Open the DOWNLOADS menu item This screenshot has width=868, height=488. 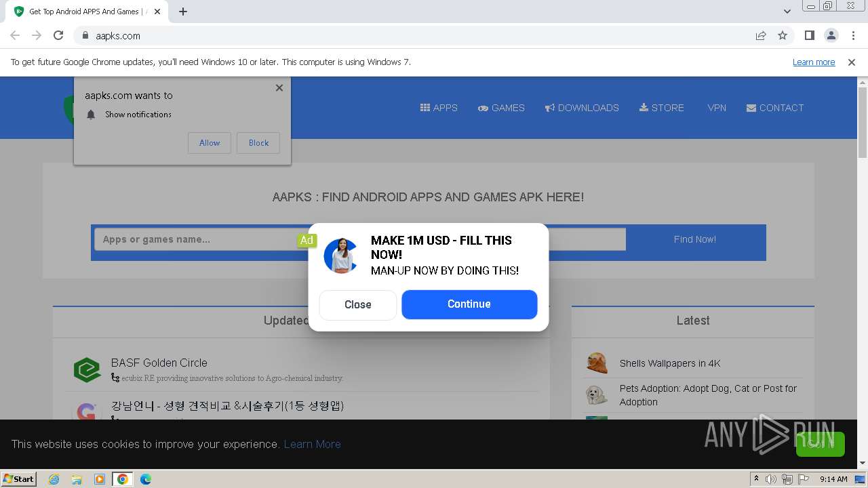pyautogui.click(x=582, y=108)
